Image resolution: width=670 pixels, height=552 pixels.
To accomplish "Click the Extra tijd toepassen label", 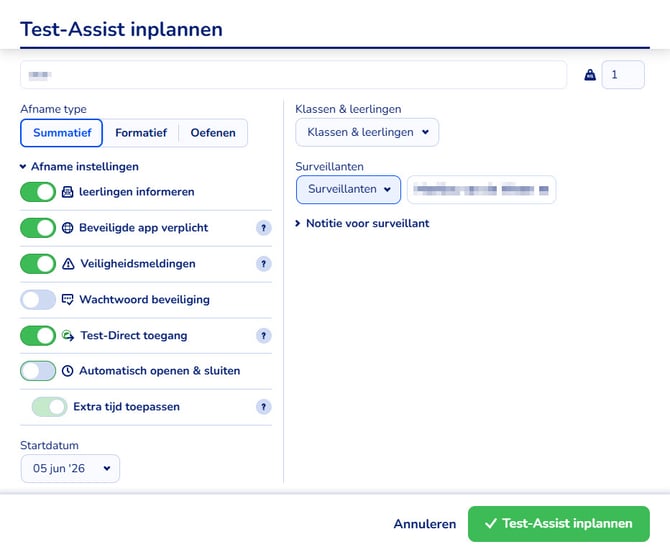I will point(126,407).
